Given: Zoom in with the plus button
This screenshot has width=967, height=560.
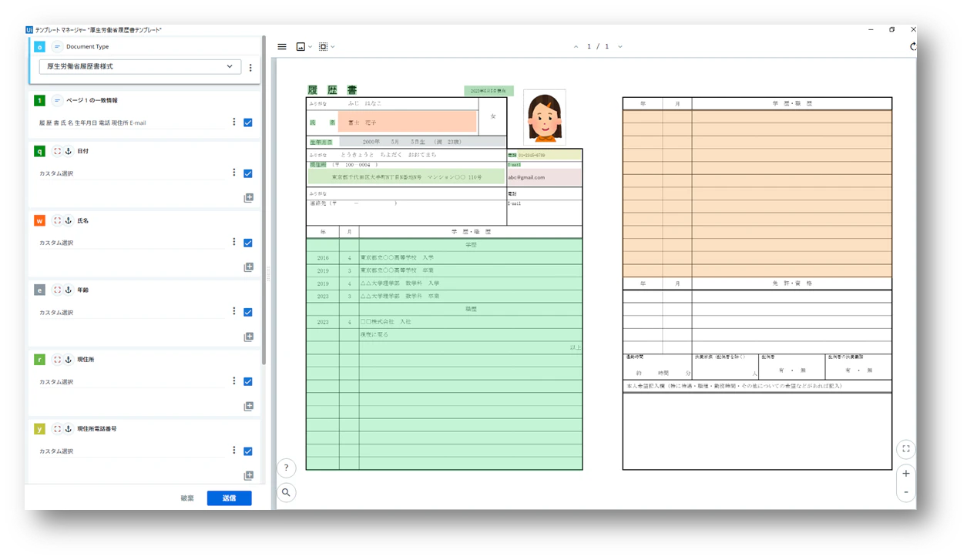Looking at the screenshot, I should click(x=905, y=474).
